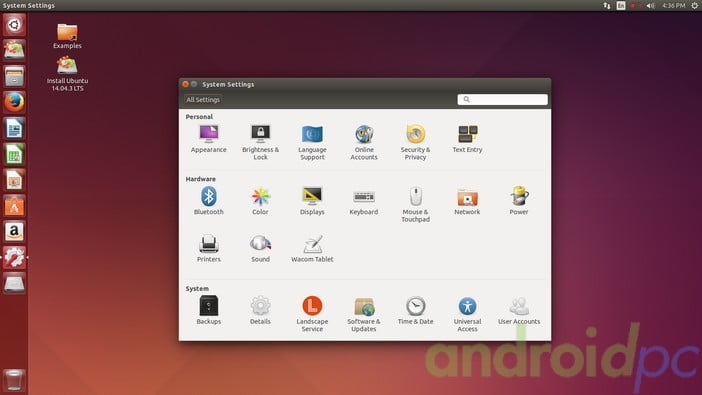Open Wacom Tablet settings
702x395 pixels.
[x=312, y=249]
